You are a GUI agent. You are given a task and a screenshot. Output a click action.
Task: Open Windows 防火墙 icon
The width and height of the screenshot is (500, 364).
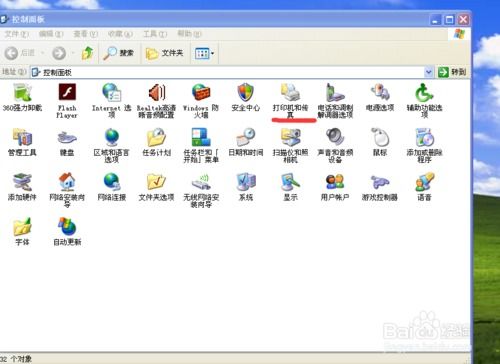pyautogui.click(x=201, y=93)
